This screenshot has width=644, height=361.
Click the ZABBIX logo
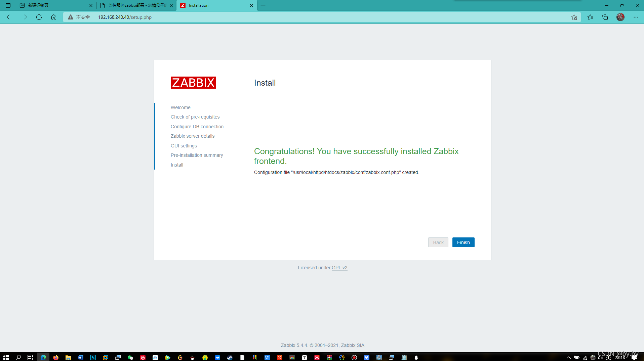193,83
